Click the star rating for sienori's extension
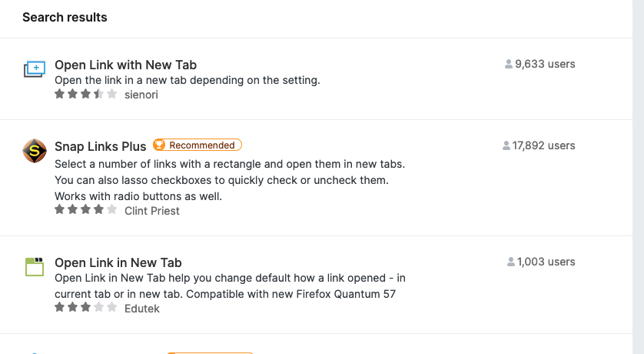The width and height of the screenshot is (644, 354). coord(85,95)
